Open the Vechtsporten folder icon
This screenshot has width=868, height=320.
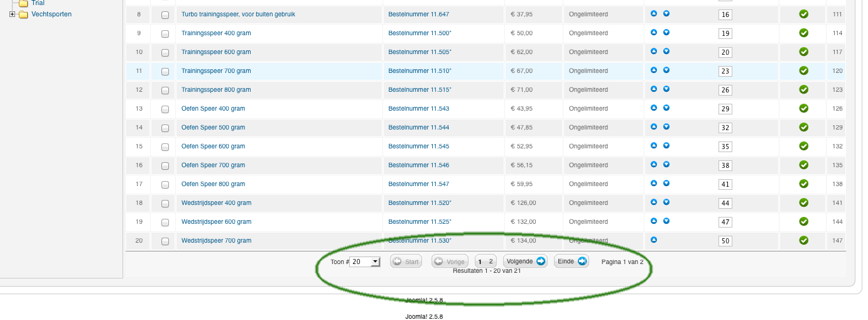23,14
